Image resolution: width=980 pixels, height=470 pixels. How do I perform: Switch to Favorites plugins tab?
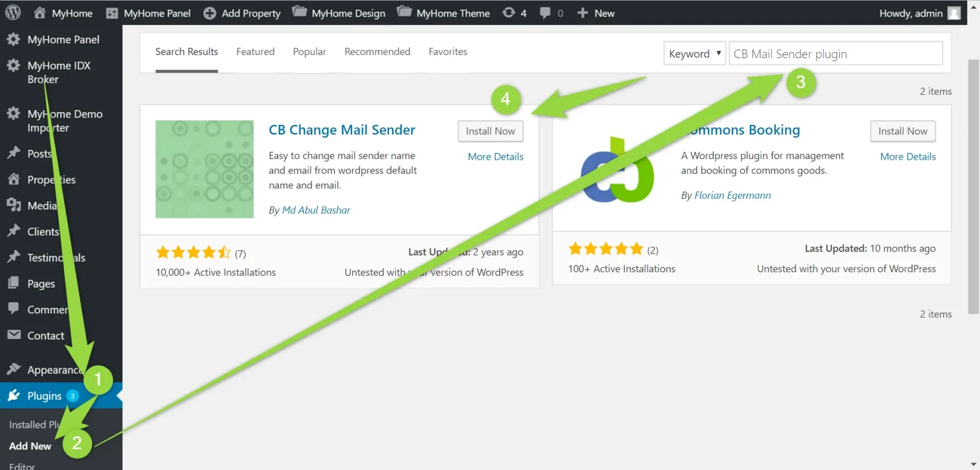448,52
